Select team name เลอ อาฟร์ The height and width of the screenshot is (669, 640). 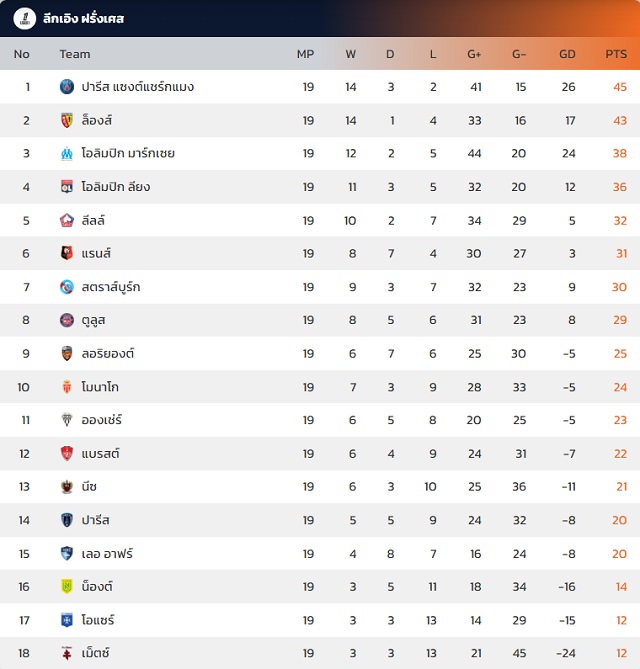pos(108,554)
